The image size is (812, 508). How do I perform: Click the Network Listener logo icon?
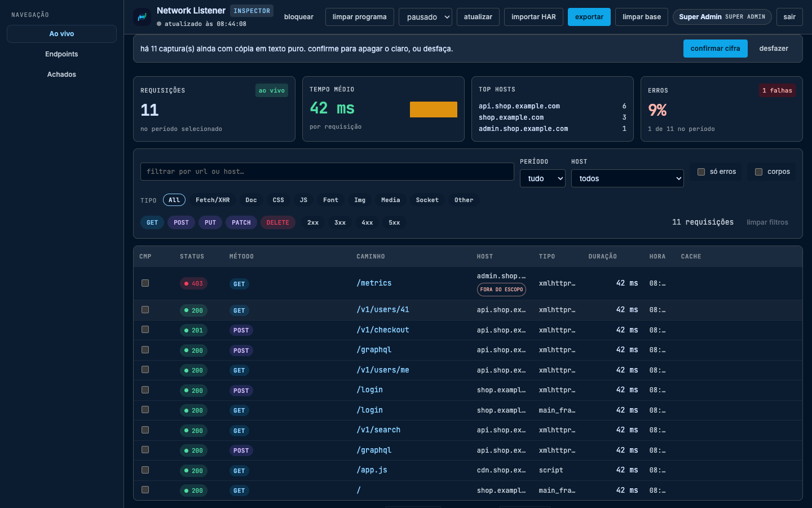click(142, 17)
